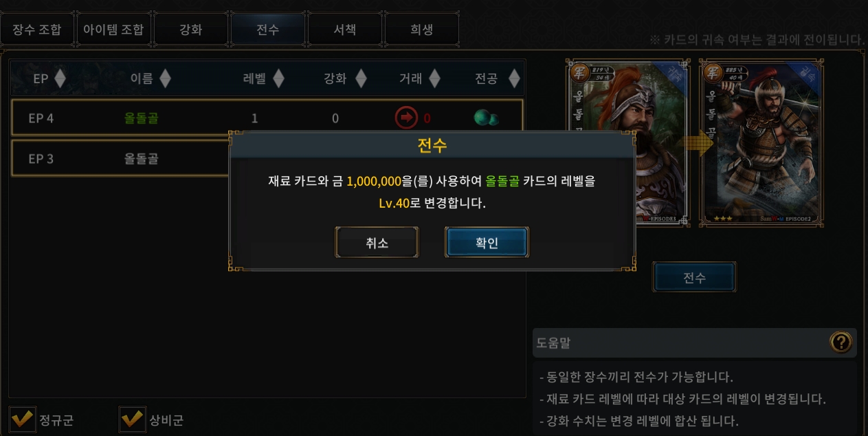Confirm the transfer with 확인

tap(487, 242)
